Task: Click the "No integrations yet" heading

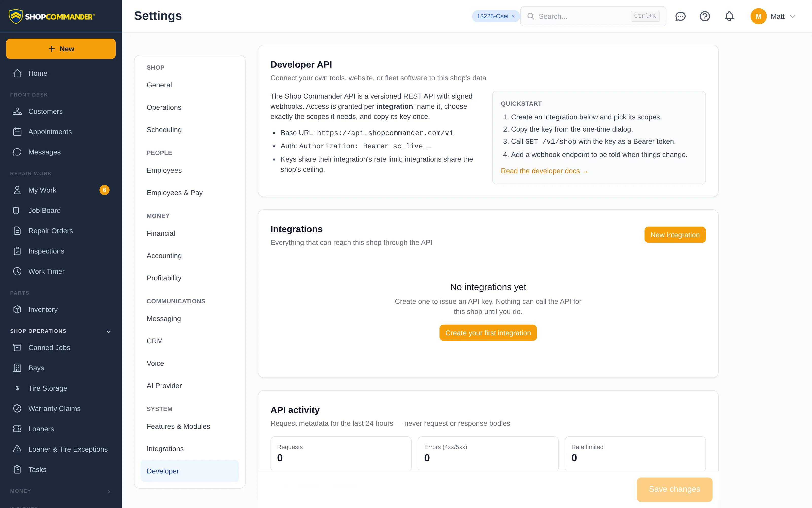Action: pos(488,287)
